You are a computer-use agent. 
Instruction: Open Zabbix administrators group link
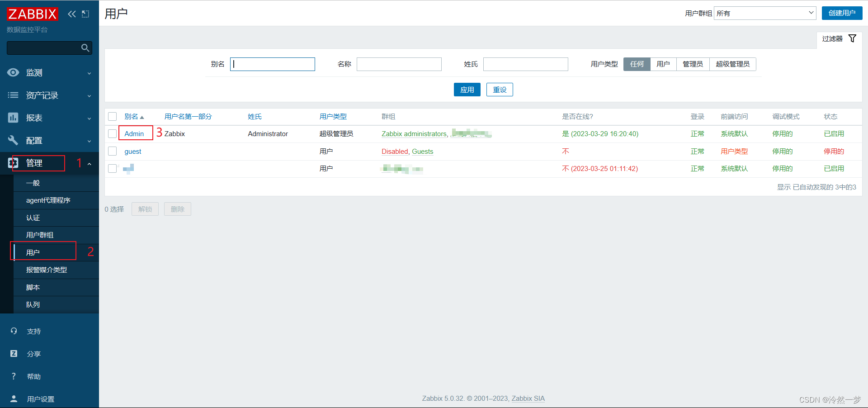(x=414, y=134)
